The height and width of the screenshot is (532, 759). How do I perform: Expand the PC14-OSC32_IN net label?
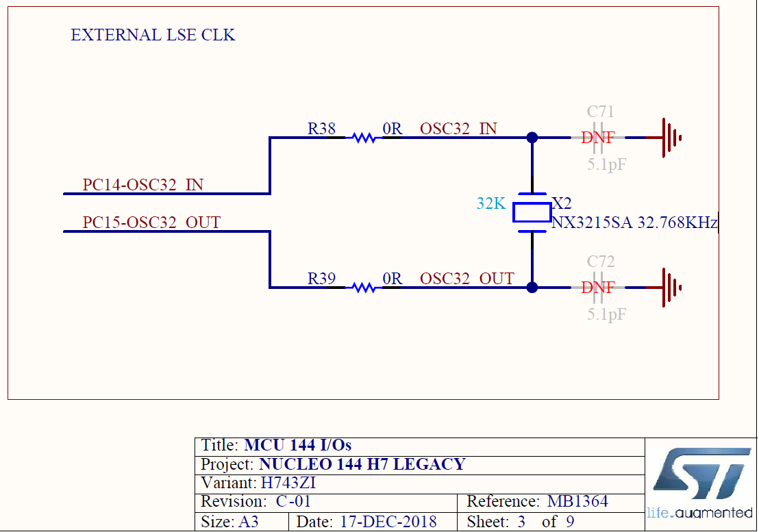[x=142, y=185]
